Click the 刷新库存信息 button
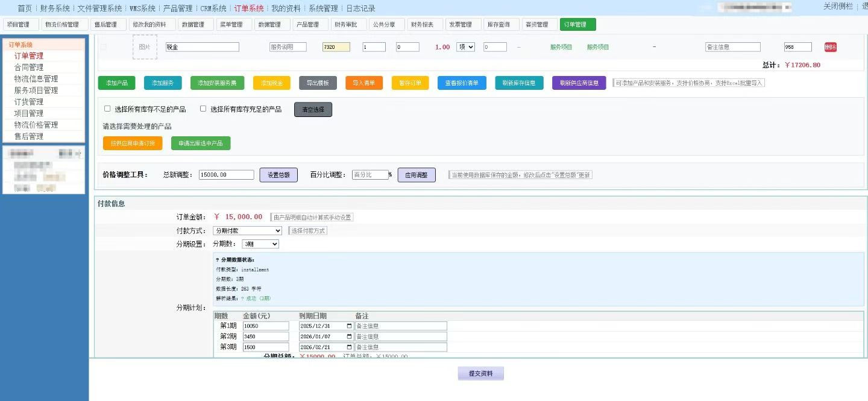Image resolution: width=868 pixels, height=401 pixels. [520, 83]
